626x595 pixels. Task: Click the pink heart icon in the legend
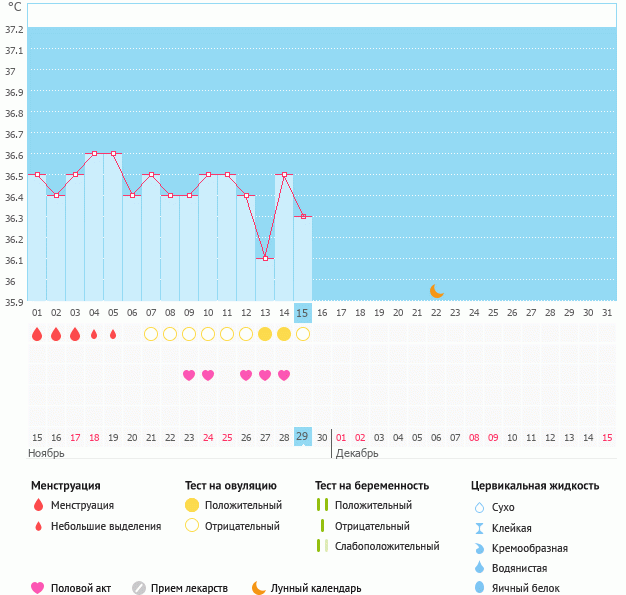[38, 588]
